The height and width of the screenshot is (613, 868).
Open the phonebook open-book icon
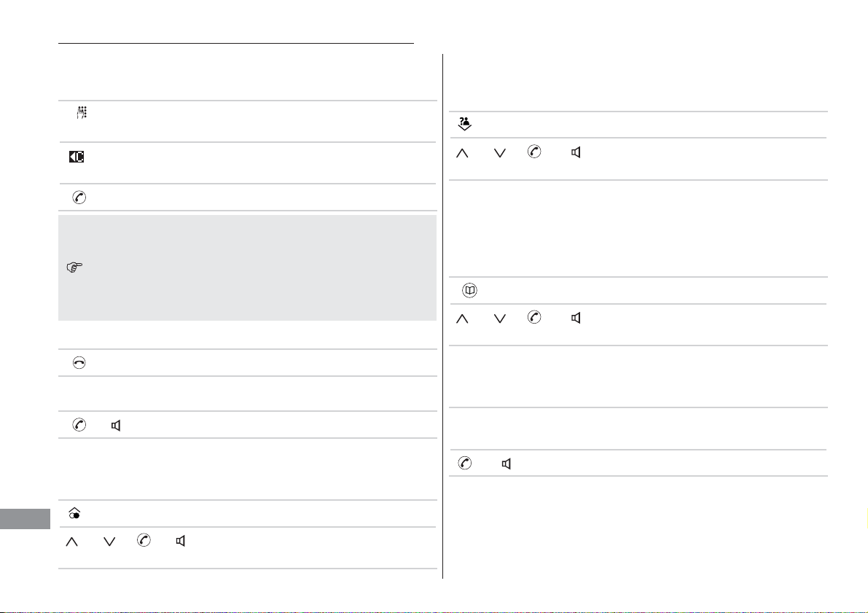pos(469,290)
